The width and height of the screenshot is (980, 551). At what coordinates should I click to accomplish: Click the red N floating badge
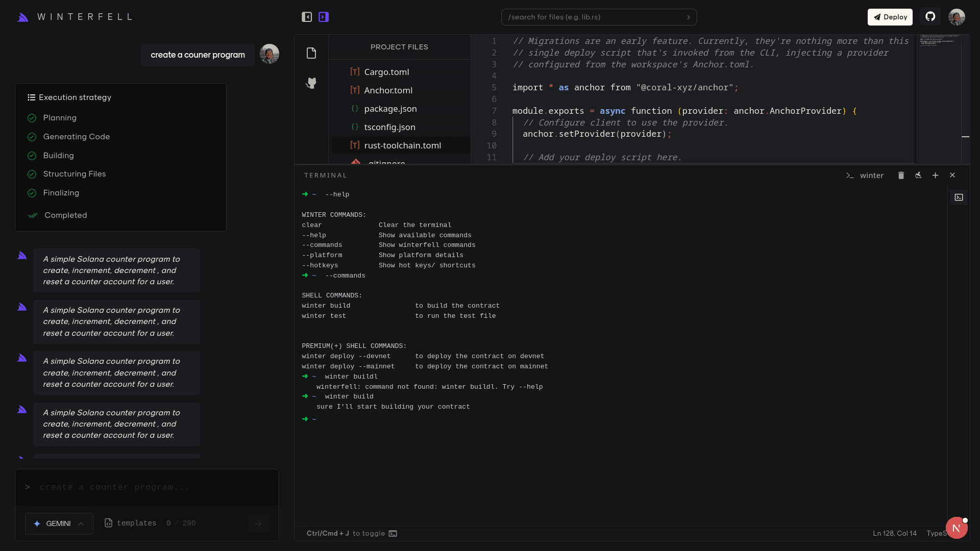coord(957,528)
